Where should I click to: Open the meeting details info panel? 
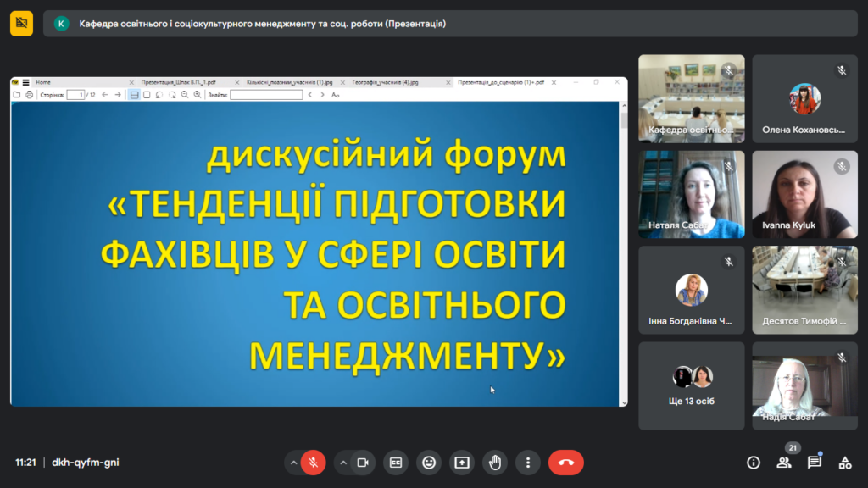point(753,463)
